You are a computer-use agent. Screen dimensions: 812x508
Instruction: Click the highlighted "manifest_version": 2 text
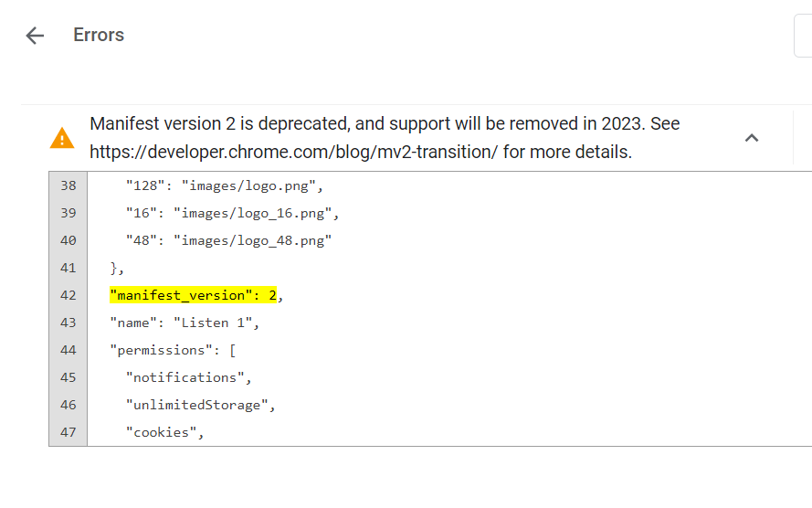click(x=193, y=295)
